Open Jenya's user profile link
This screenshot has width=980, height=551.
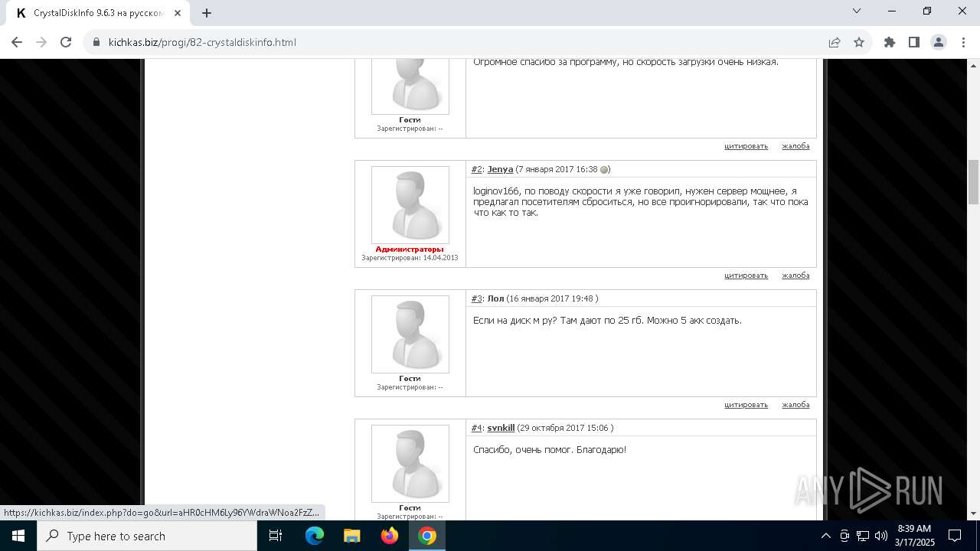(x=500, y=169)
